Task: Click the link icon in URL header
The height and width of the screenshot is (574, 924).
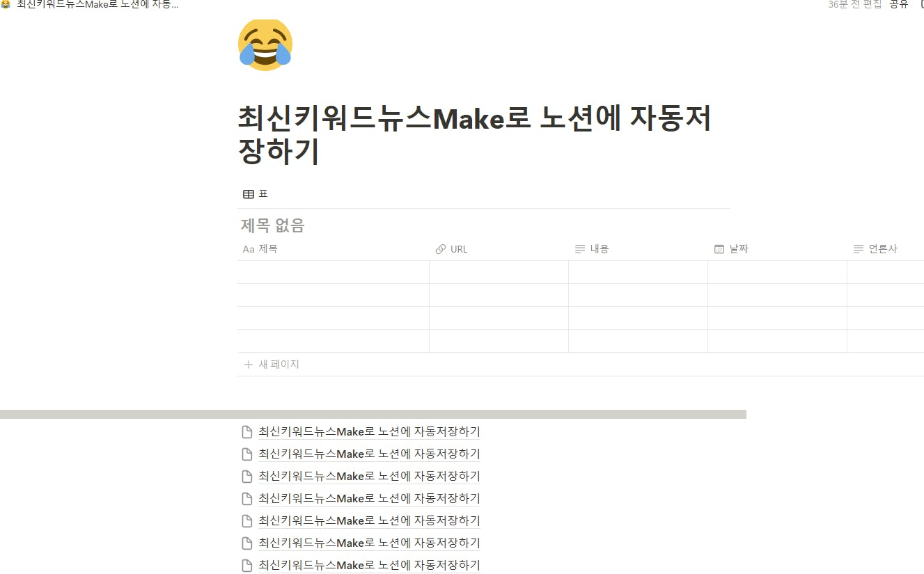Action: pos(440,249)
